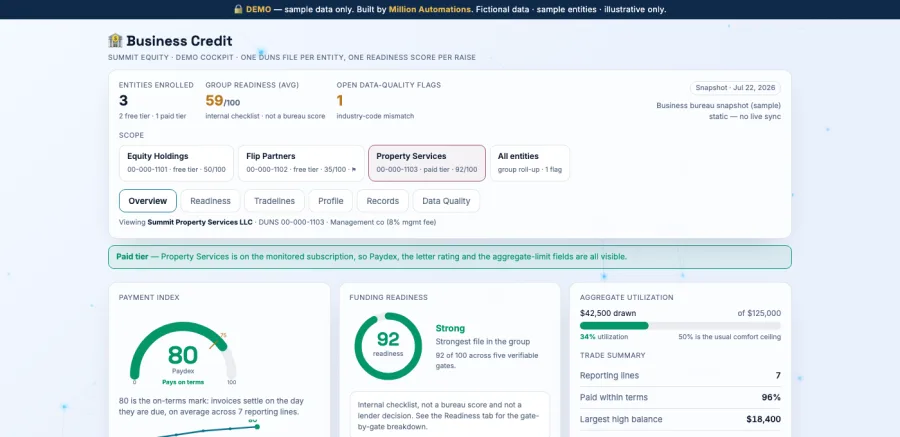The image size is (900, 437).
Task: Select the Property Services scope card
Action: point(427,163)
